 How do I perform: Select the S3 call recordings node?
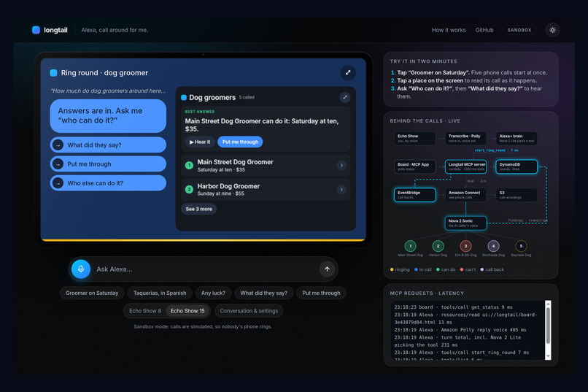tap(517, 195)
